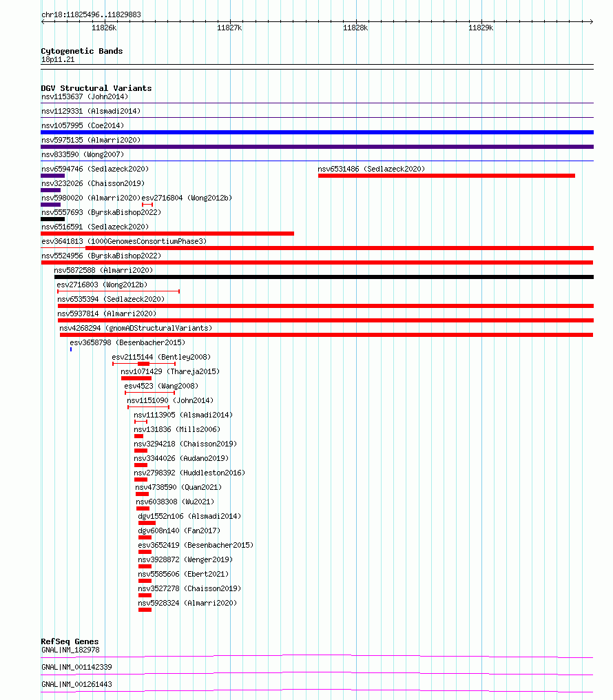Click the nsv5928324 (Almarri2020) label
Screen dimensions: 613x700
coord(187,603)
